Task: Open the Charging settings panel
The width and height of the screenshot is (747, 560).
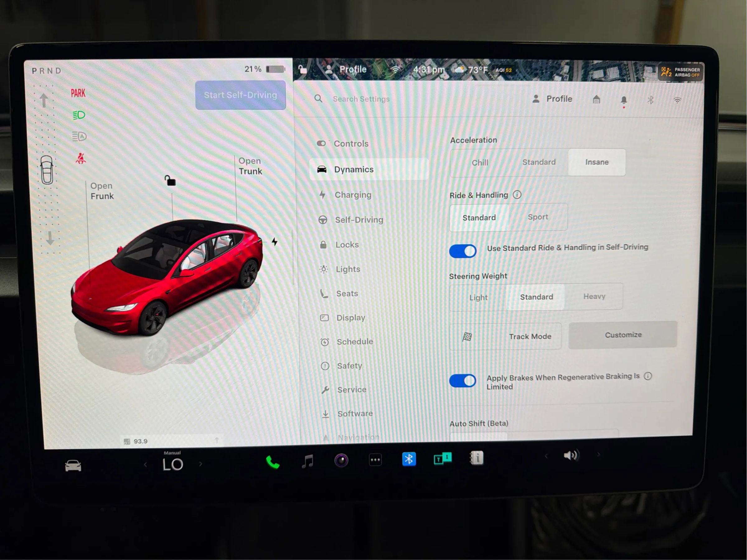Action: click(x=353, y=195)
